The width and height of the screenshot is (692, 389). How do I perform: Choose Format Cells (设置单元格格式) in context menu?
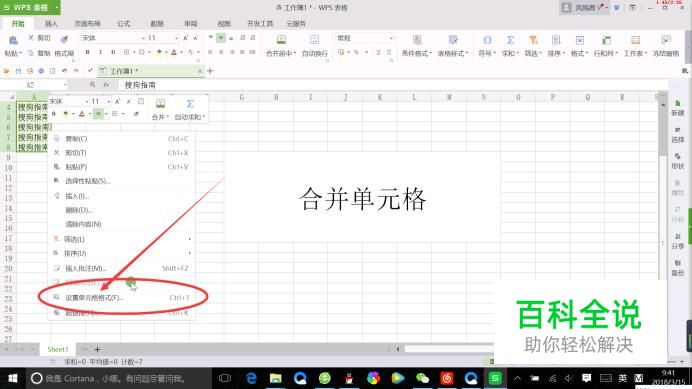121,298
